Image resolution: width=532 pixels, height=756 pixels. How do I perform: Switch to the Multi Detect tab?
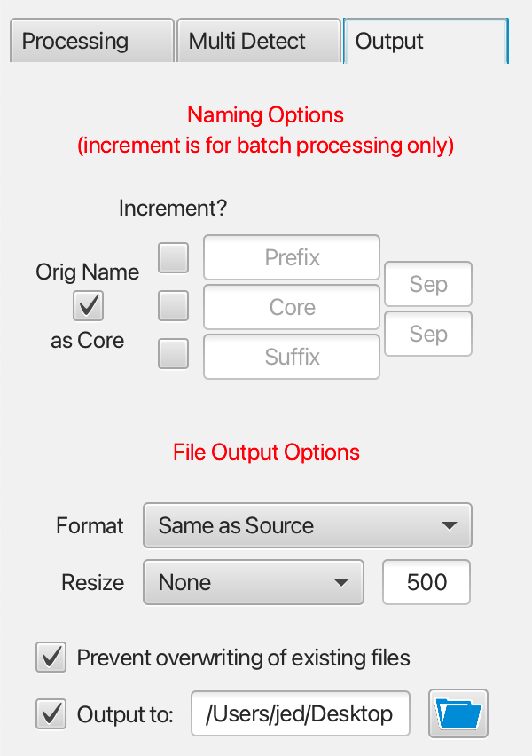259,41
